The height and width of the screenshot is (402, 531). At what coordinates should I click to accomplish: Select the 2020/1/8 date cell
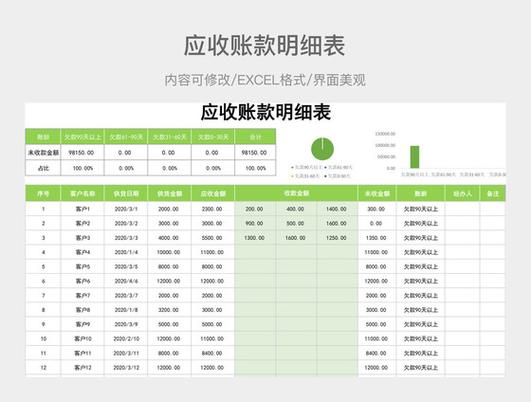(126, 310)
